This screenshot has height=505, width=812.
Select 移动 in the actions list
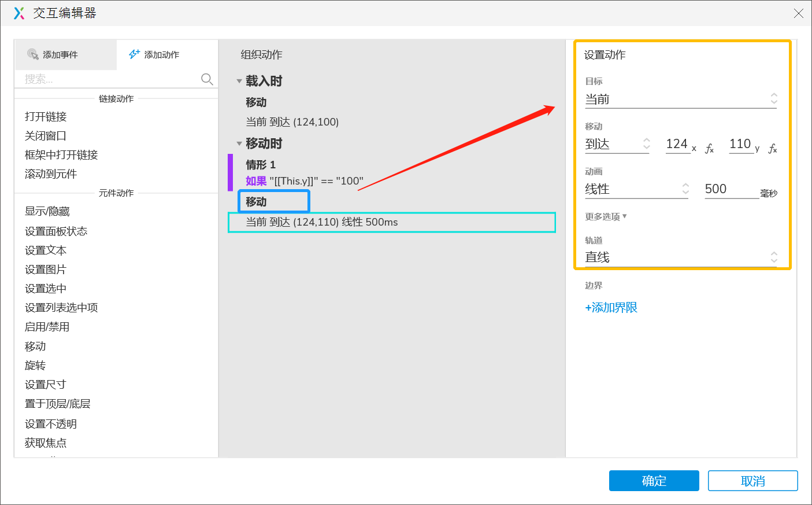(35, 347)
